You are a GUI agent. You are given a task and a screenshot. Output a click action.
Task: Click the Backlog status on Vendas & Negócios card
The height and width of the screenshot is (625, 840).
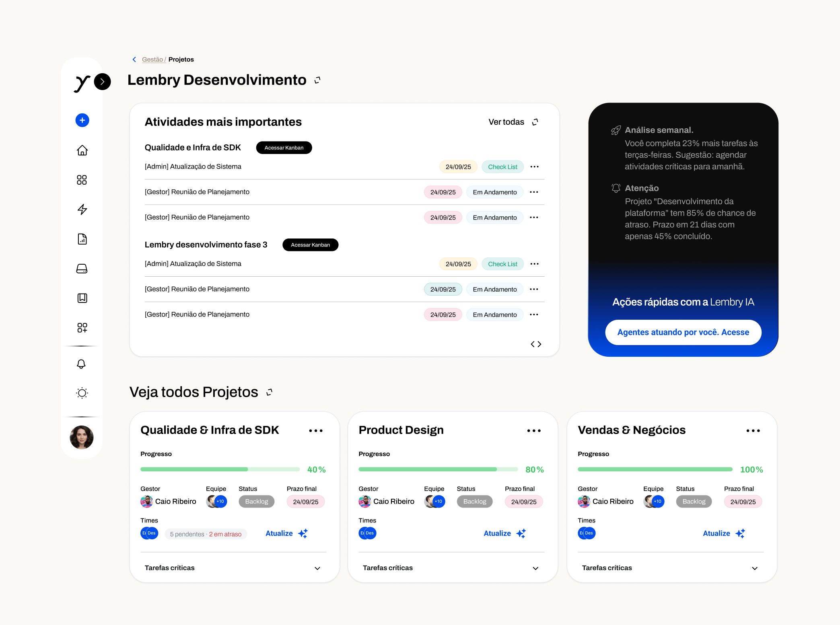pos(694,502)
